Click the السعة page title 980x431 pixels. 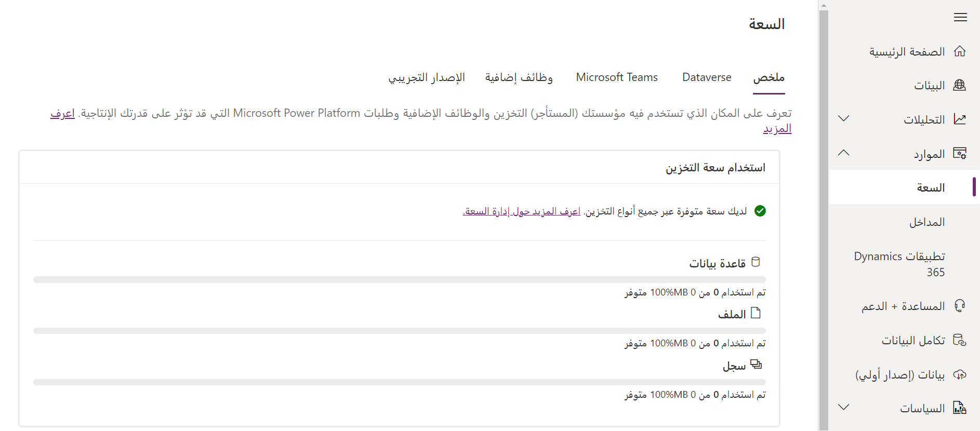766,24
